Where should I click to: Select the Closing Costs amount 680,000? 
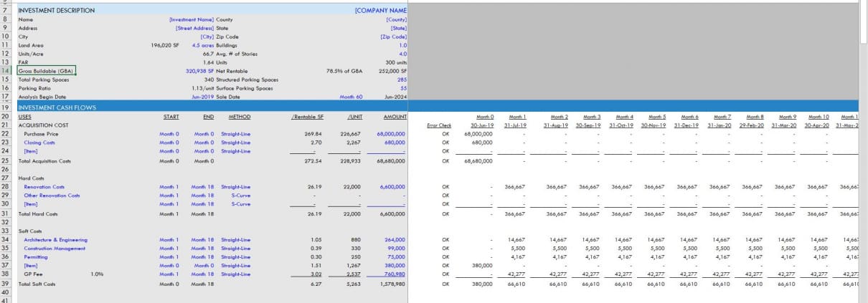point(395,142)
